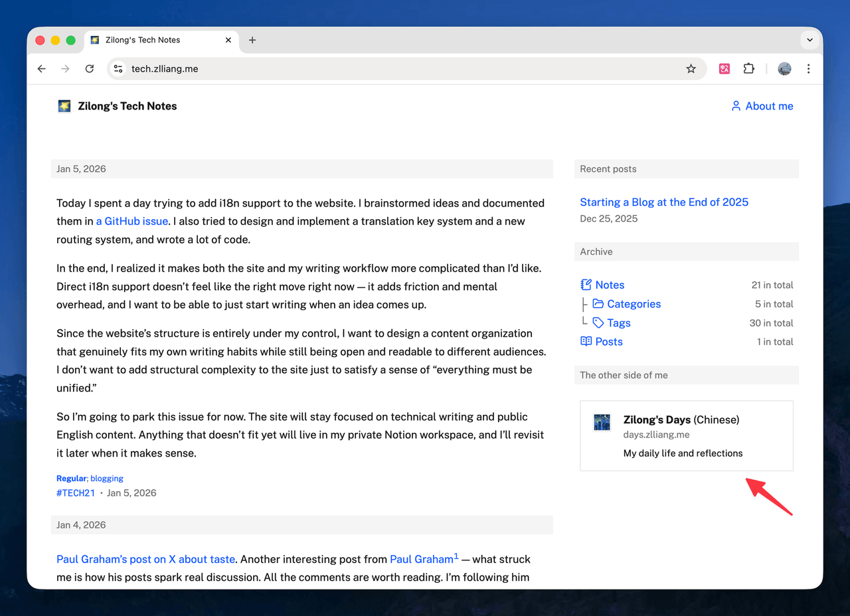The width and height of the screenshot is (850, 616).
Task: Open the "a GitHub issue" link
Action: [132, 221]
